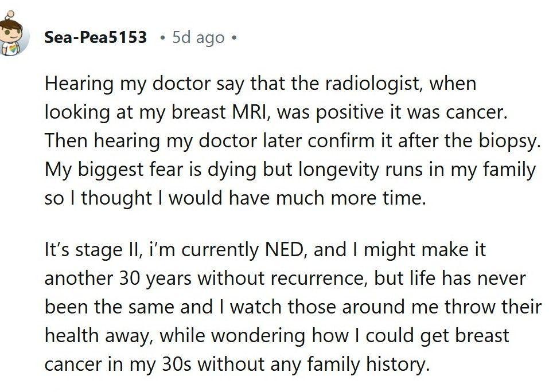The image size is (549, 392).
Task: Click the dot separator after "5d ago"
Action: 233,38
